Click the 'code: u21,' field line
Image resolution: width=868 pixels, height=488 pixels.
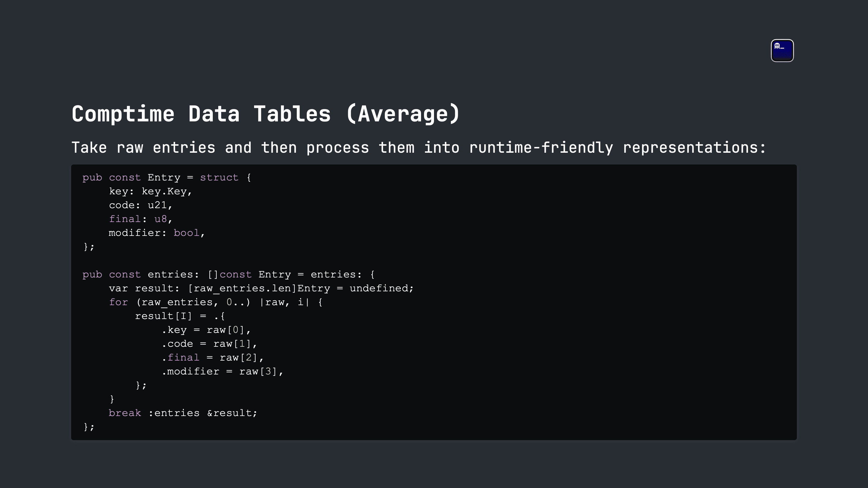click(x=140, y=205)
